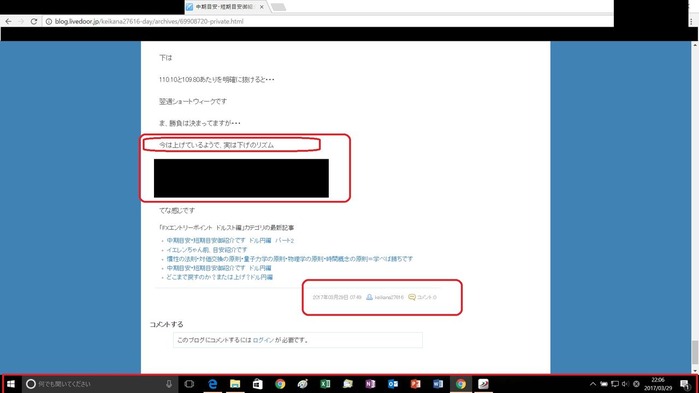The width and height of the screenshot is (699, 393).
Task: Launch PowerPoint from the taskbar
Action: (415, 384)
